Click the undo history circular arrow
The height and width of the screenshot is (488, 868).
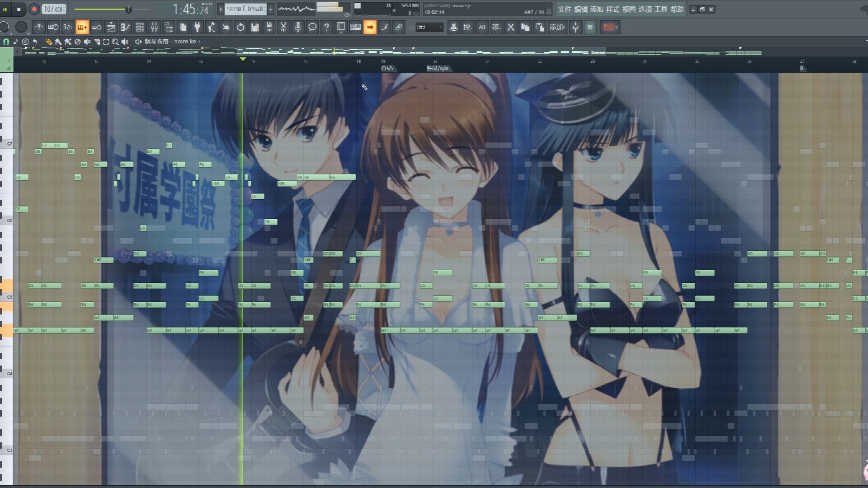241,28
